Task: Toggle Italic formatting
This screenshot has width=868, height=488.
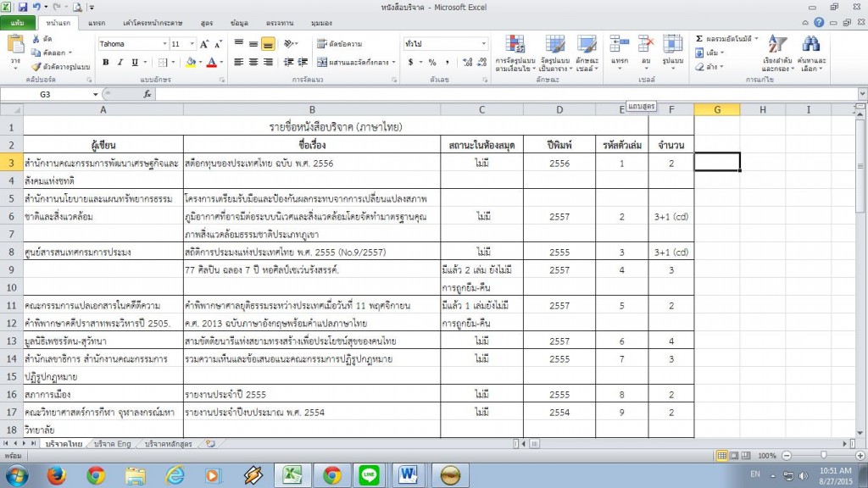Action: tap(120, 63)
